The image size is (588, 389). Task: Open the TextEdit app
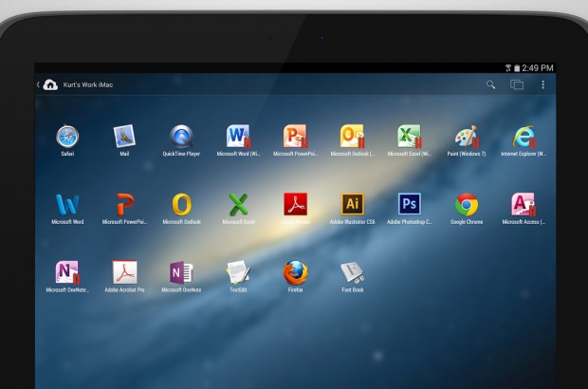[x=238, y=273]
